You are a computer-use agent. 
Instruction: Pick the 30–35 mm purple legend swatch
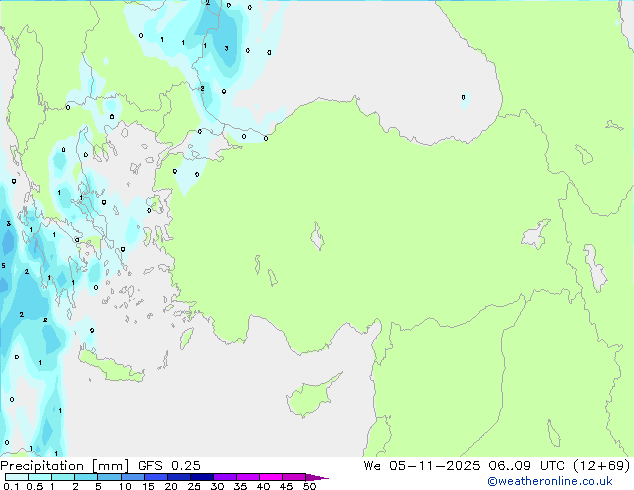224,477
